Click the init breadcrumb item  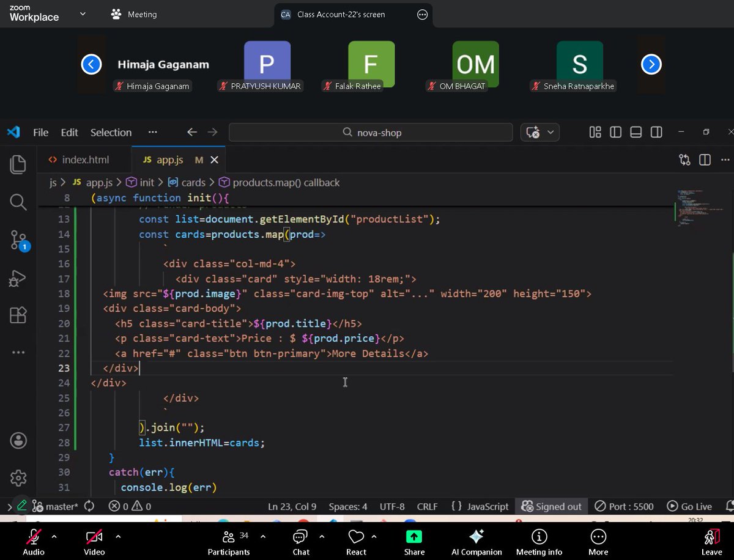click(140, 182)
